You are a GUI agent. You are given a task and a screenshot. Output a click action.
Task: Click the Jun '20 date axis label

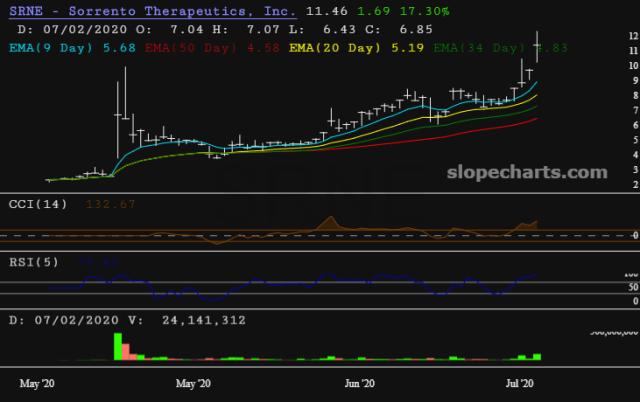(359, 383)
